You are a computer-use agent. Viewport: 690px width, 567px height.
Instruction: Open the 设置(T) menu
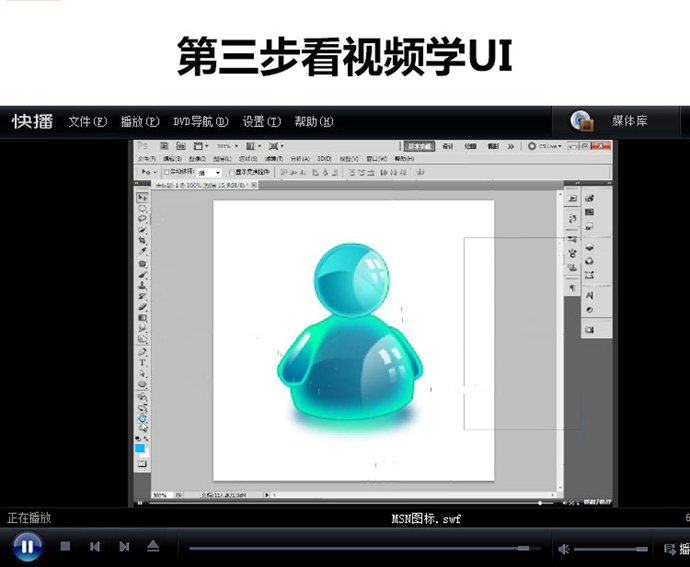[x=261, y=122]
